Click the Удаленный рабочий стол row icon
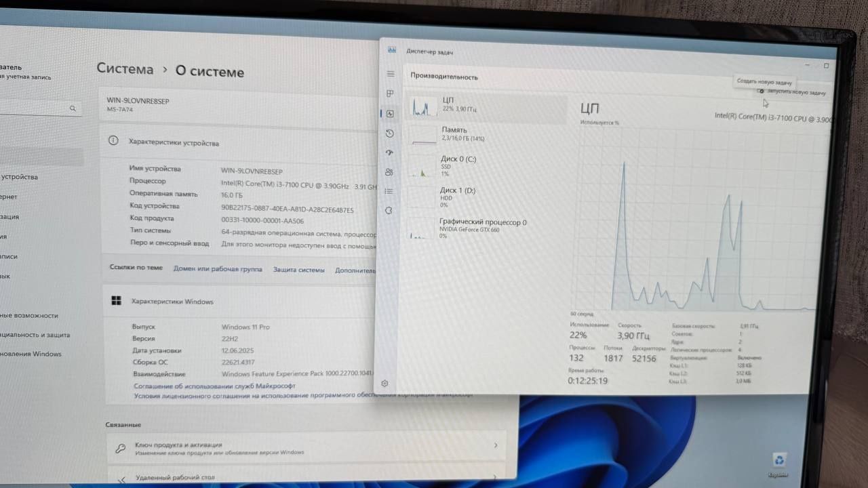The height and width of the screenshot is (488, 868). 120,479
